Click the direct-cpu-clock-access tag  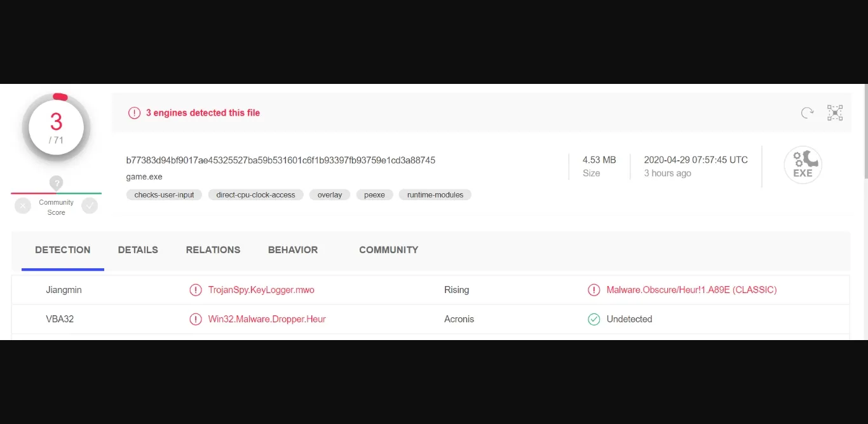click(255, 195)
